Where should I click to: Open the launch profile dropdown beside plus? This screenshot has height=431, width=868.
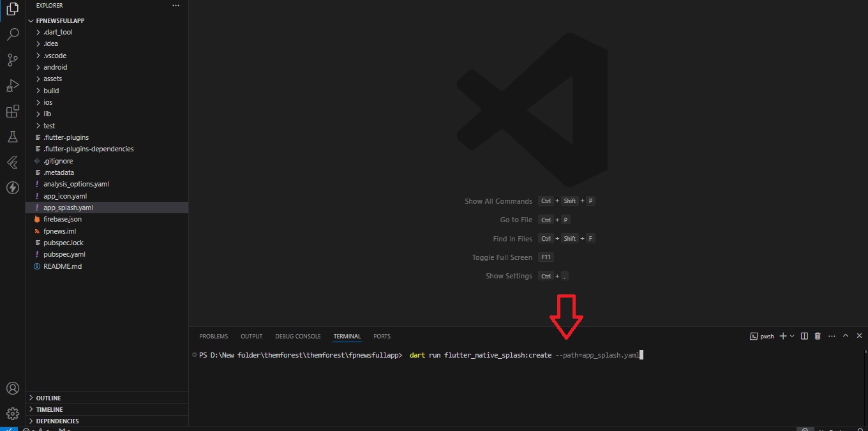coord(792,336)
